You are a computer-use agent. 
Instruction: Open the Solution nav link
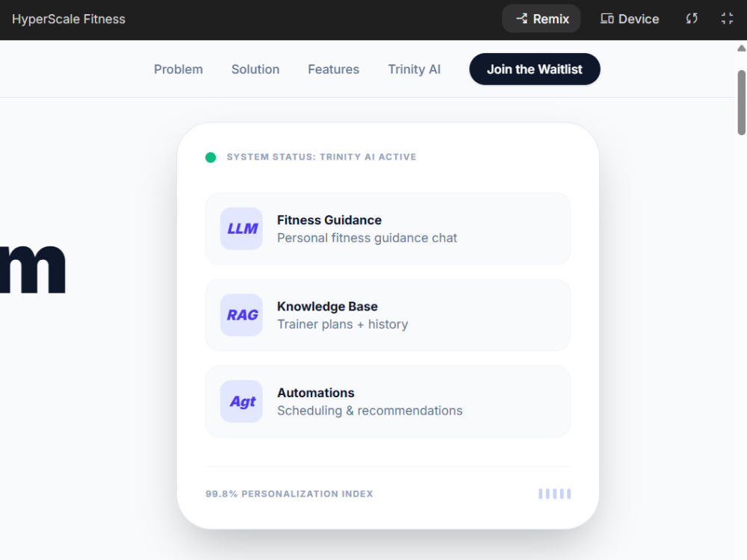tap(255, 69)
